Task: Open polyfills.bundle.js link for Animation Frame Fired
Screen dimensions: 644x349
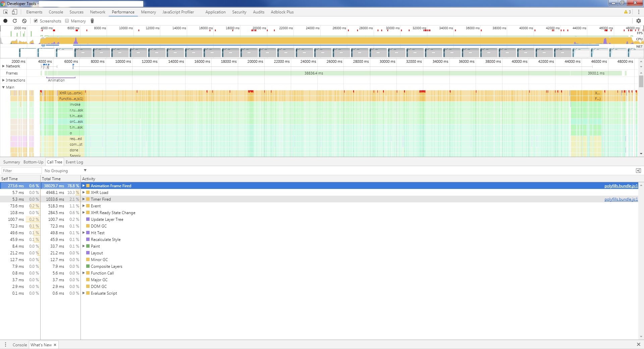Action: click(x=621, y=186)
